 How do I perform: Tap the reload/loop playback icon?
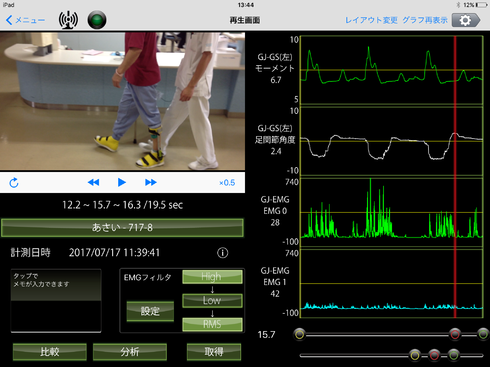click(x=14, y=183)
